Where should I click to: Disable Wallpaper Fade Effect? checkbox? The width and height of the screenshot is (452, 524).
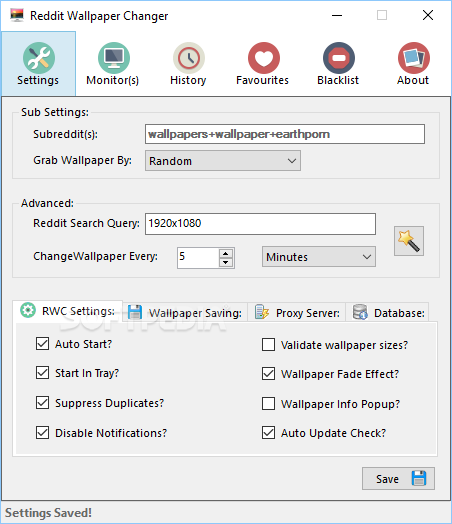(269, 374)
